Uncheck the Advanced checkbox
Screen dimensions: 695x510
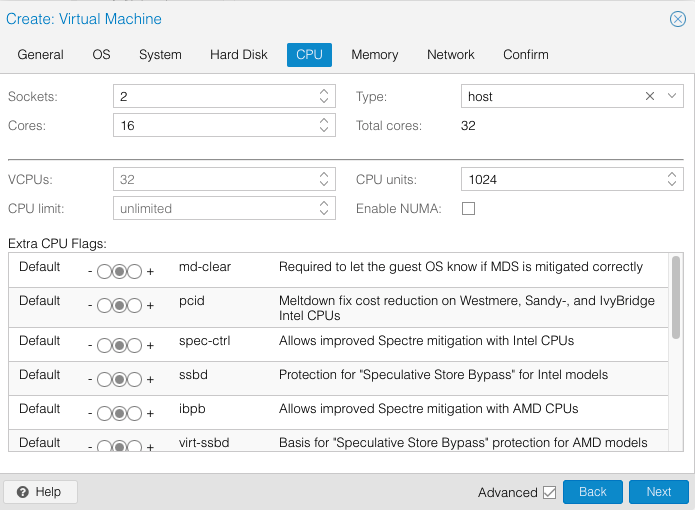click(549, 492)
